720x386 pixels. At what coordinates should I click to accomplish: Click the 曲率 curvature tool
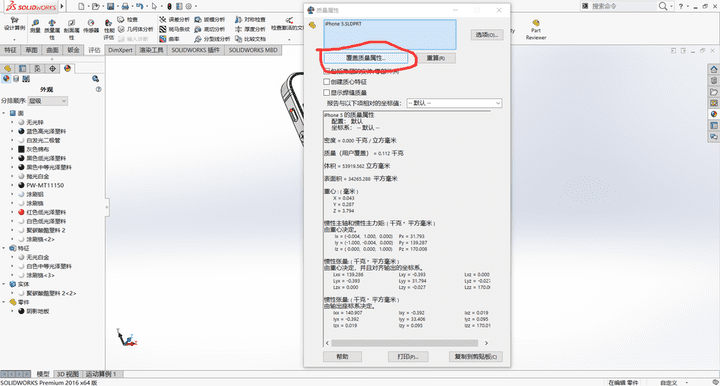coord(169,39)
